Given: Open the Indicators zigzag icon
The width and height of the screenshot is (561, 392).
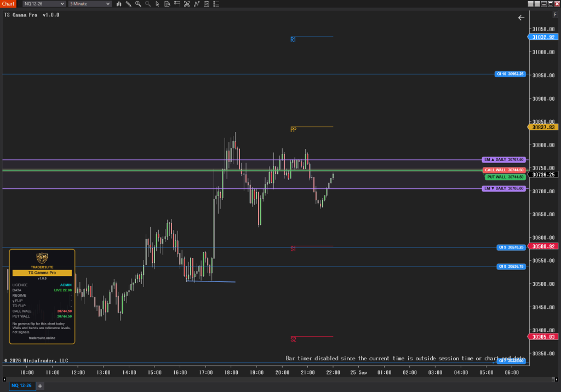Looking at the screenshot, I should pos(197,4).
